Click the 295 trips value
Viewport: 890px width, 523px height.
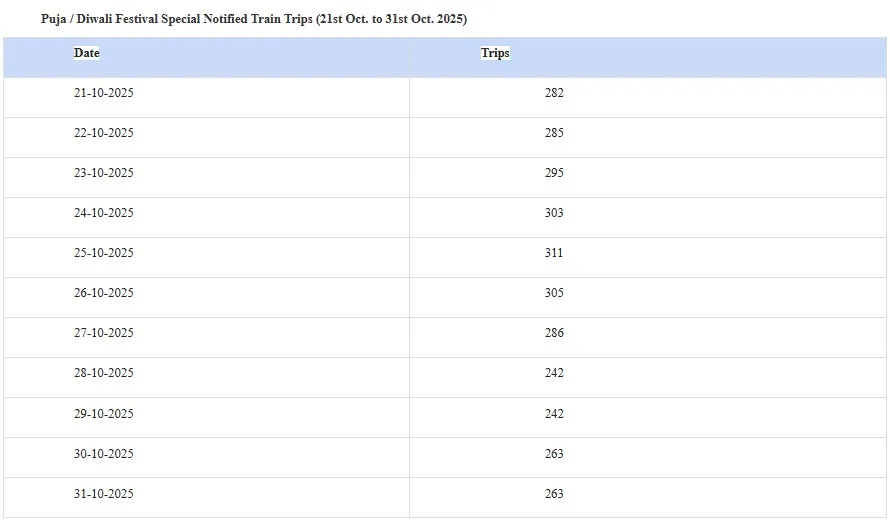coord(554,173)
